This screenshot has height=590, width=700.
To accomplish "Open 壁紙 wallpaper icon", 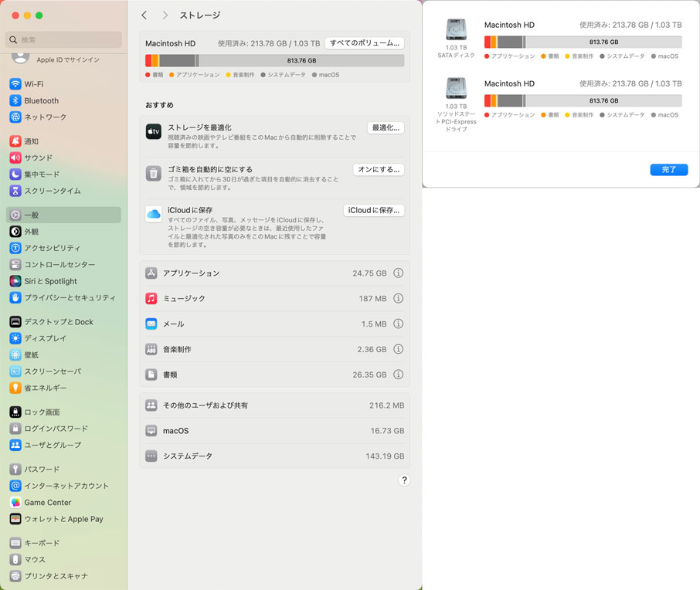I will click(15, 354).
